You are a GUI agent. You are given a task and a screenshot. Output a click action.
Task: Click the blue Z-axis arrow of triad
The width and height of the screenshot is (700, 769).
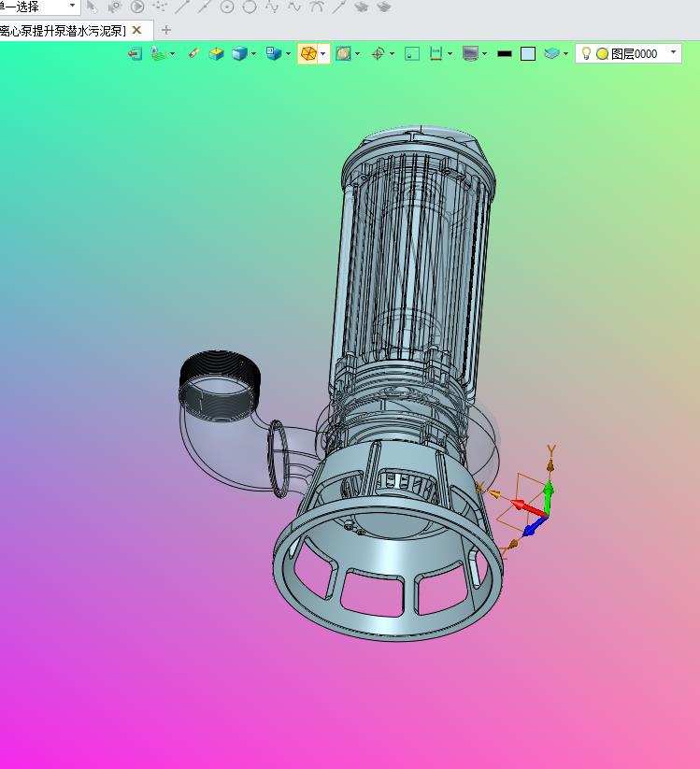(534, 527)
